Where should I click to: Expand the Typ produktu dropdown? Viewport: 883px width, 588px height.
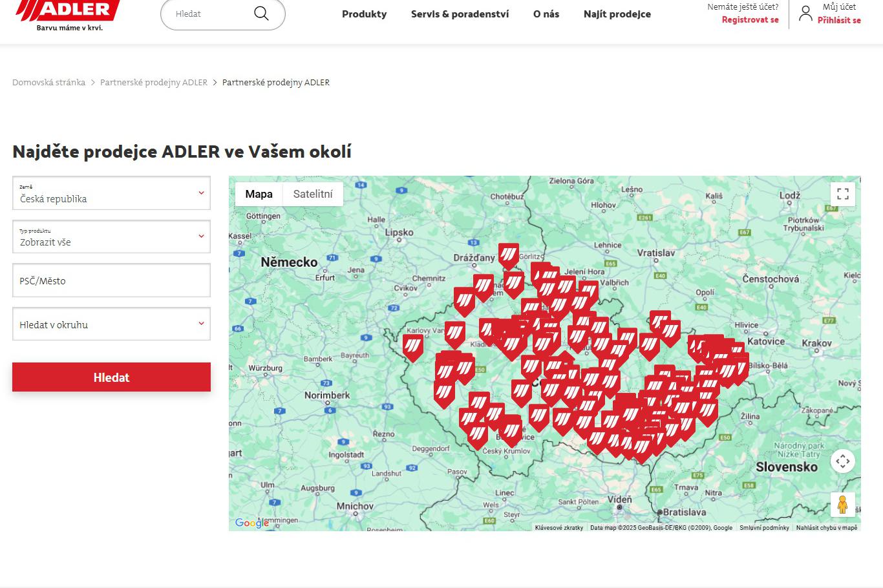(111, 237)
